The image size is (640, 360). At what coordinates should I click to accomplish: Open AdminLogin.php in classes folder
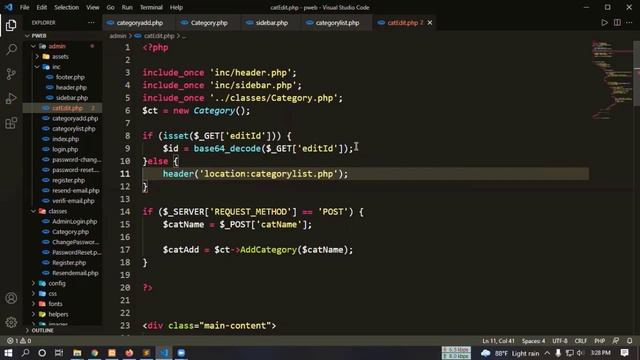pos(74,221)
